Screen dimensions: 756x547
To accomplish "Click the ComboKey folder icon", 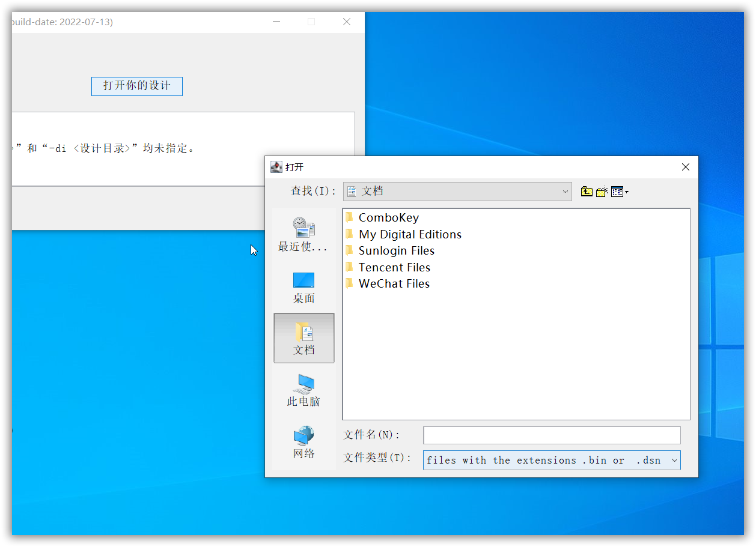I will click(x=350, y=217).
